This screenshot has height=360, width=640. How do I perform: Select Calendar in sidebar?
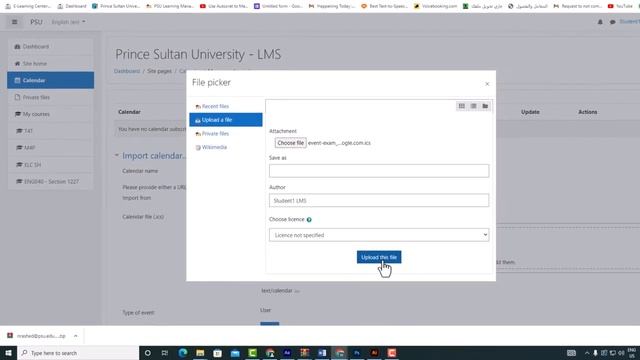51,80
